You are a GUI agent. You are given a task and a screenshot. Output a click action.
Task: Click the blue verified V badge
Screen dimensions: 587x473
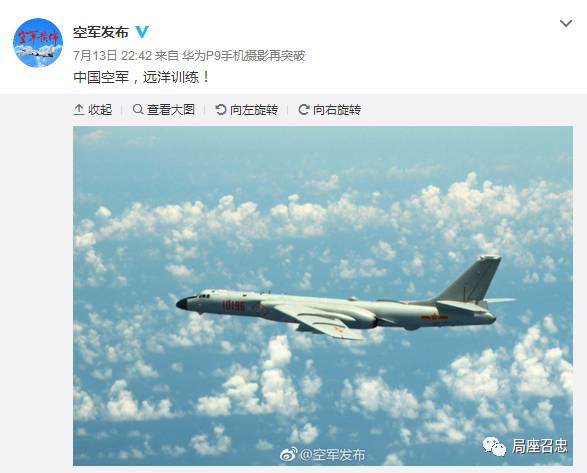pos(142,32)
